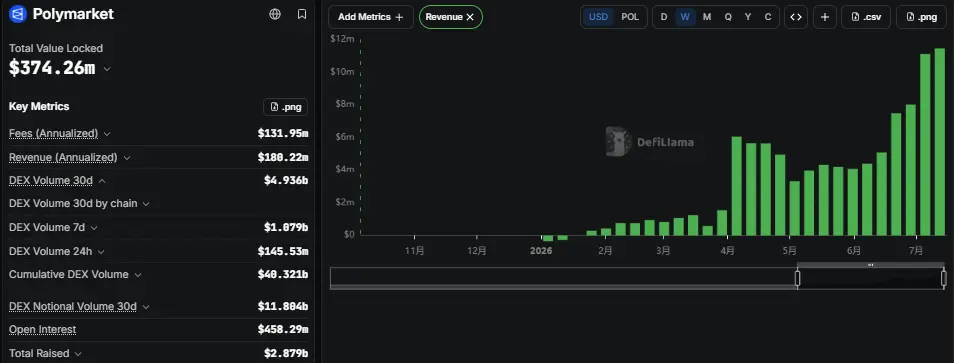This screenshot has width=954, height=363.
Task: Expand DEX Notional Volume 30d details
Action: point(145,307)
